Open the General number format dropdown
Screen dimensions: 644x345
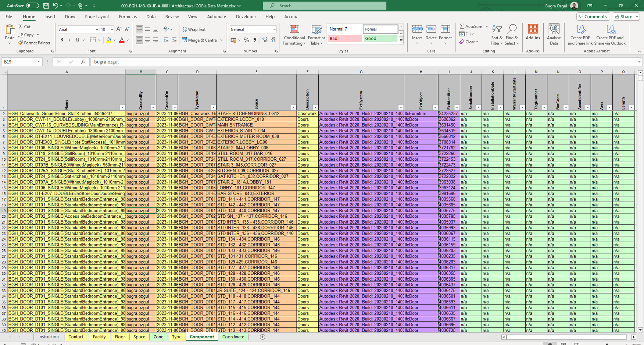pos(274,29)
